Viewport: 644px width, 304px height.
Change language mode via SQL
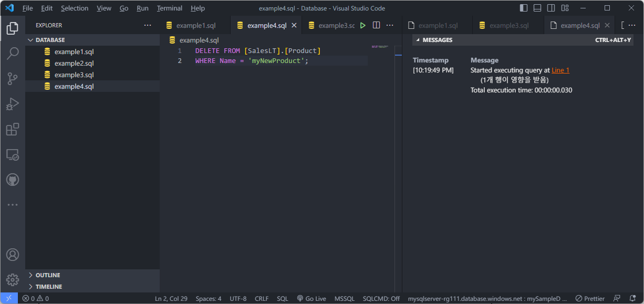click(283, 298)
